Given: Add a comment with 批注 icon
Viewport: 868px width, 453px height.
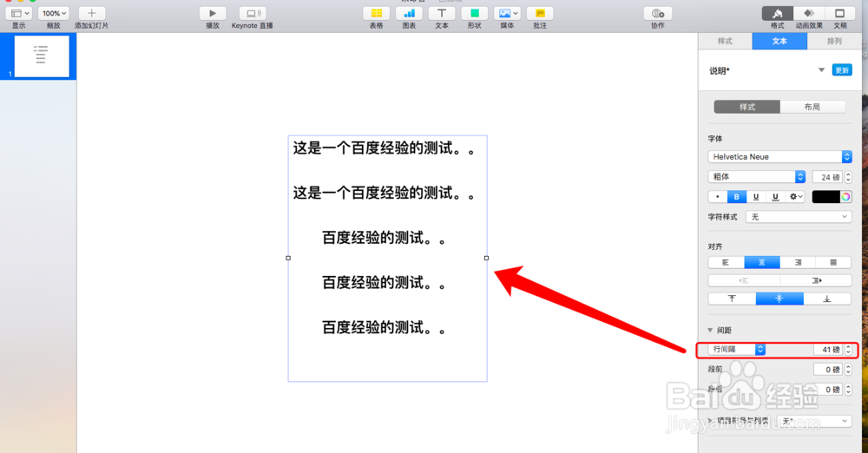Looking at the screenshot, I should click(x=540, y=13).
